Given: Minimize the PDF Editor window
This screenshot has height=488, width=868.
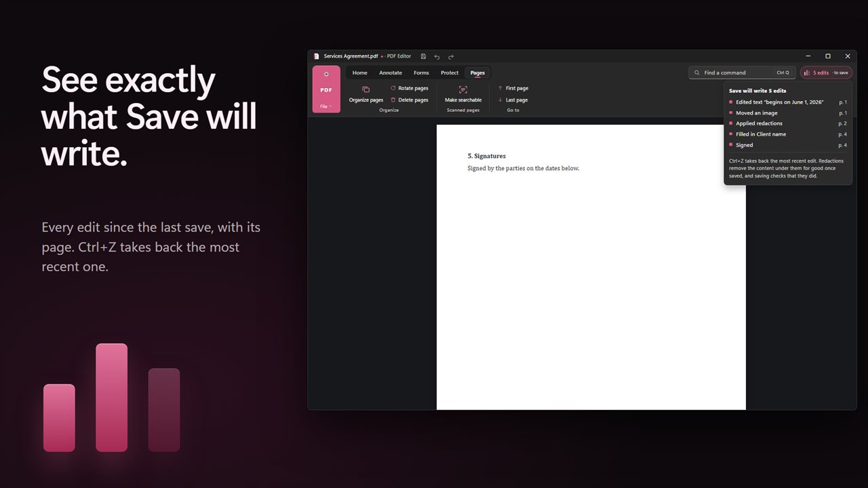Looking at the screenshot, I should click(808, 56).
